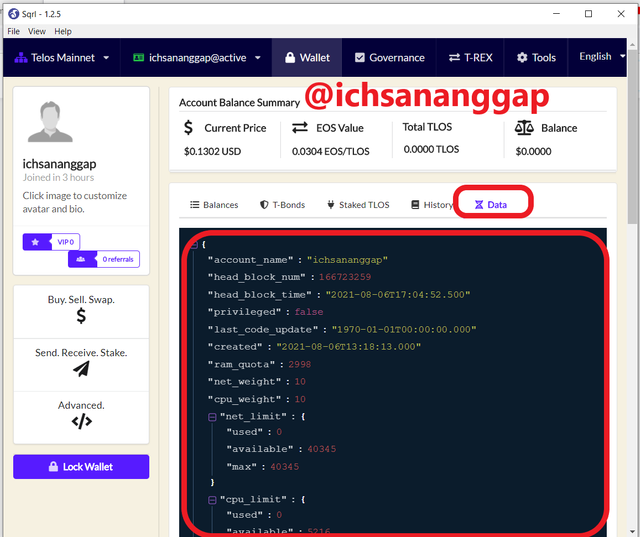This screenshot has height=537, width=640.
Task: Click the list icon beside Balances
Action: coord(195,204)
